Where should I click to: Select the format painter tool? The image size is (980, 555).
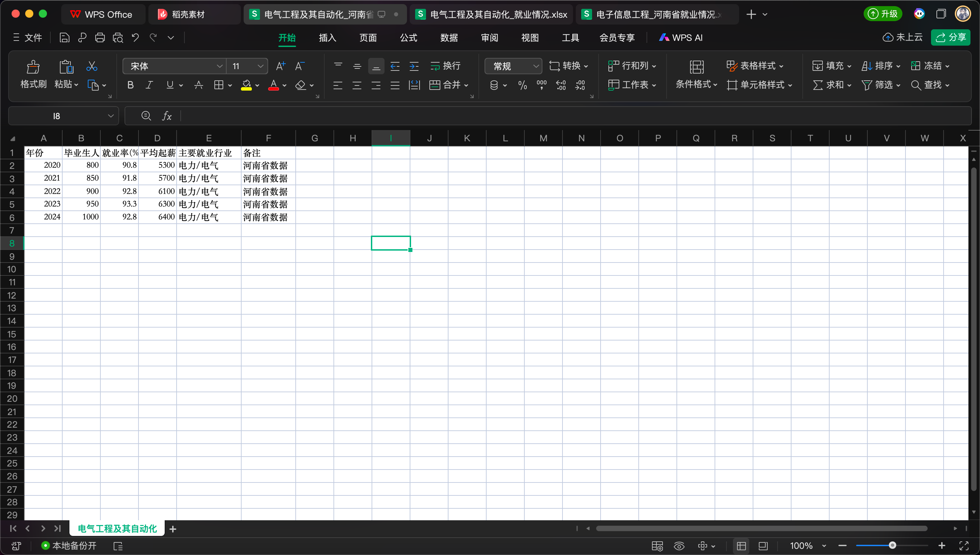pos(33,75)
